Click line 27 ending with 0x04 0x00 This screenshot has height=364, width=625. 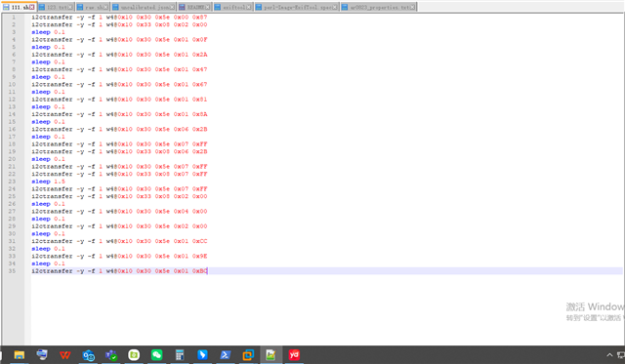coord(119,211)
